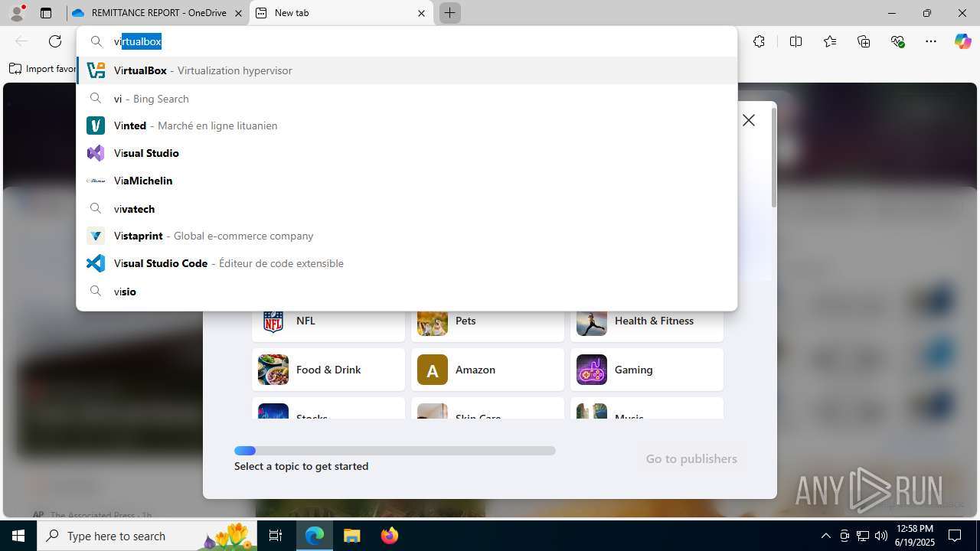The height and width of the screenshot is (551, 980).
Task: Open a new tab with plus button
Action: pyautogui.click(x=449, y=13)
